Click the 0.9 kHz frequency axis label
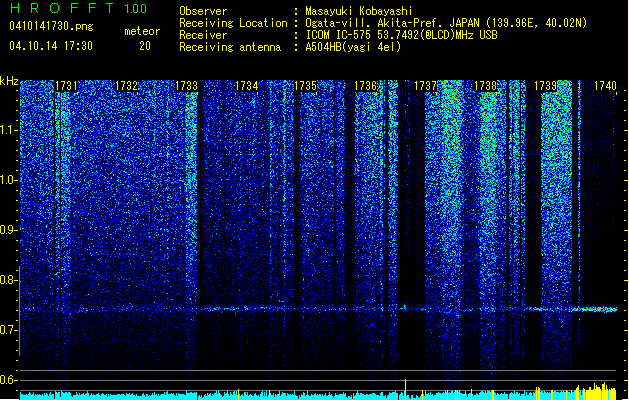 pyautogui.click(x=8, y=230)
